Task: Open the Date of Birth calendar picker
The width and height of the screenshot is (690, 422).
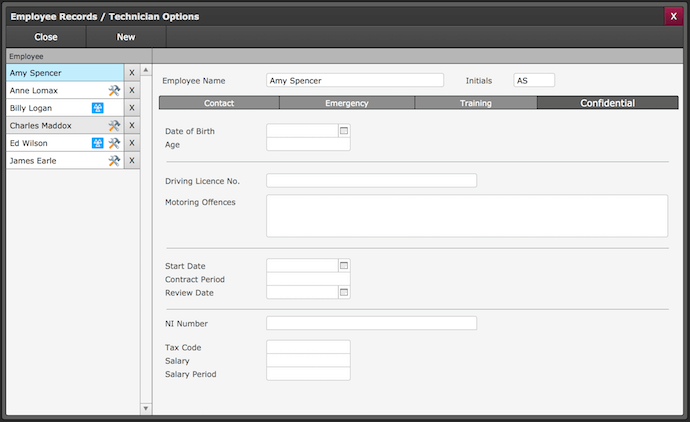Action: 344,130
